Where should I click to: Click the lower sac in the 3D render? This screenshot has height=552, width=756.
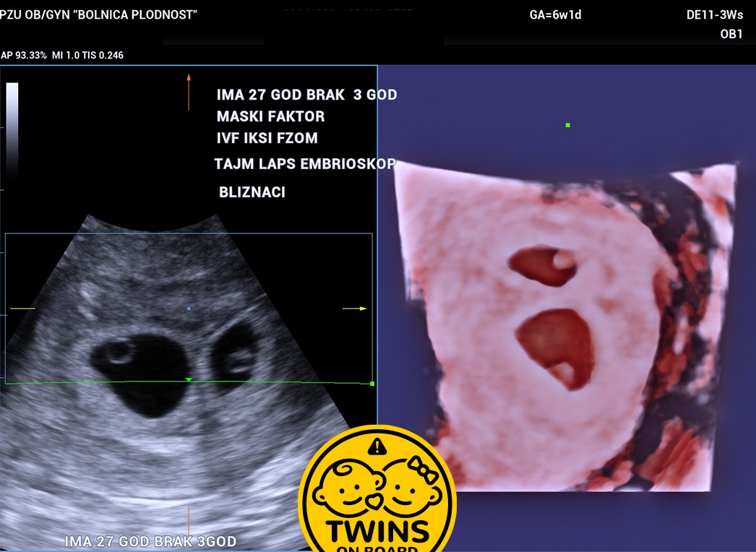(x=557, y=348)
